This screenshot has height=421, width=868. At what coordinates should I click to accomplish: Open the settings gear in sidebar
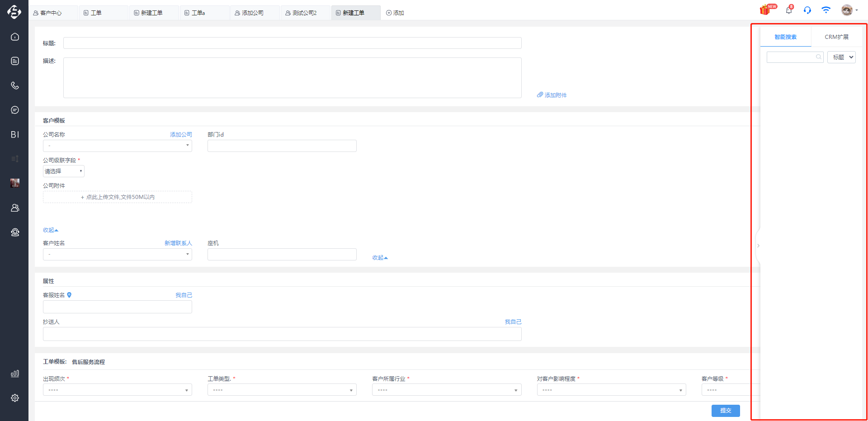tap(15, 398)
